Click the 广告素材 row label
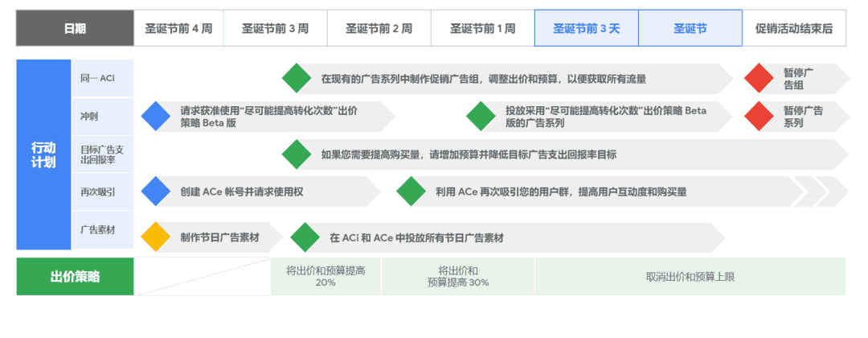The height and width of the screenshot is (338, 868). (102, 230)
